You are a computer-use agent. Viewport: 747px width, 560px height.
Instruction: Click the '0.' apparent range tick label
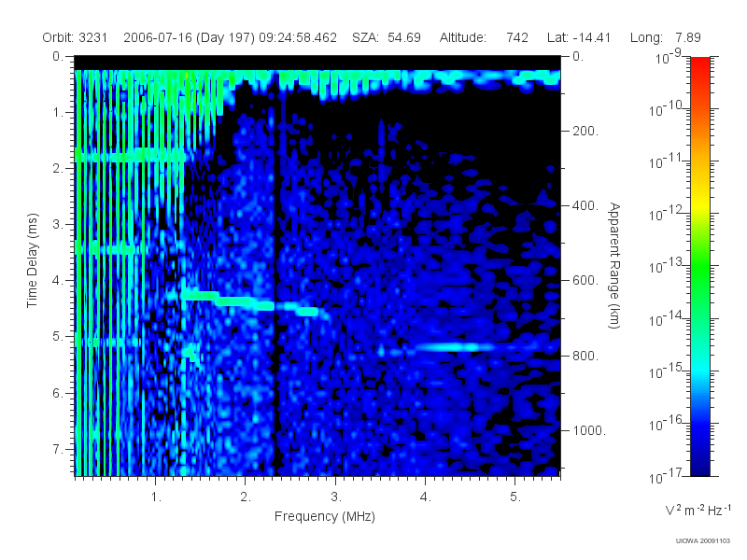[578, 56]
